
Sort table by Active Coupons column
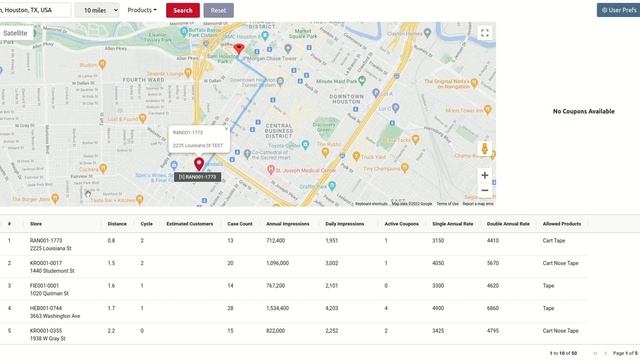click(401, 224)
